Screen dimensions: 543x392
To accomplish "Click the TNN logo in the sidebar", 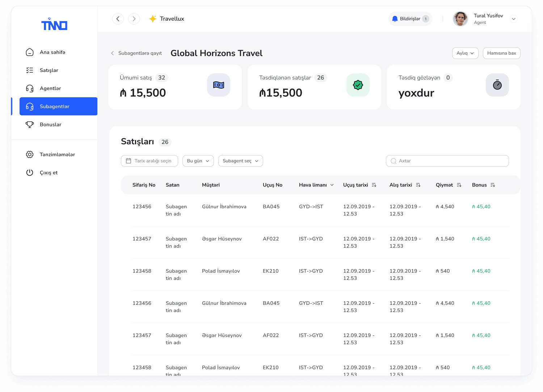I will pyautogui.click(x=54, y=24).
